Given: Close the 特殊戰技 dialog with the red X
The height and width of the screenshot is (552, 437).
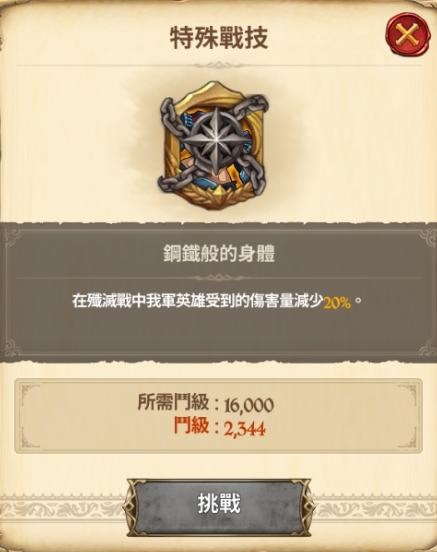Looking at the screenshot, I should 408,34.
